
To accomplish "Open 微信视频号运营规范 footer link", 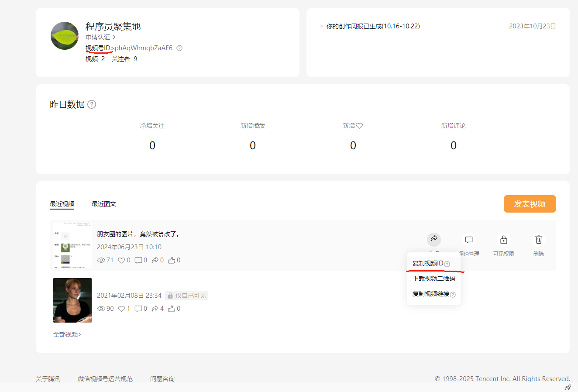I will point(105,378).
